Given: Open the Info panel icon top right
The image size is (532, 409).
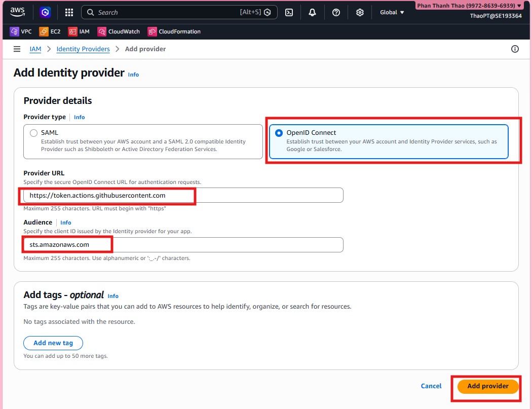Looking at the screenshot, I should tap(515, 49).
